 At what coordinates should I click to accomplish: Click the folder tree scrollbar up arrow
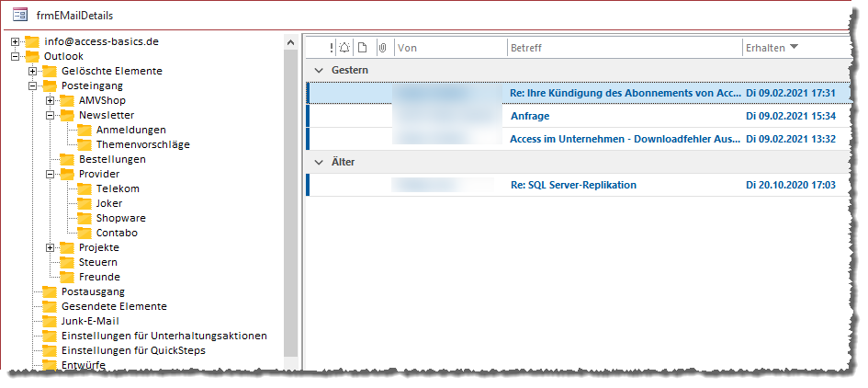pos(290,41)
